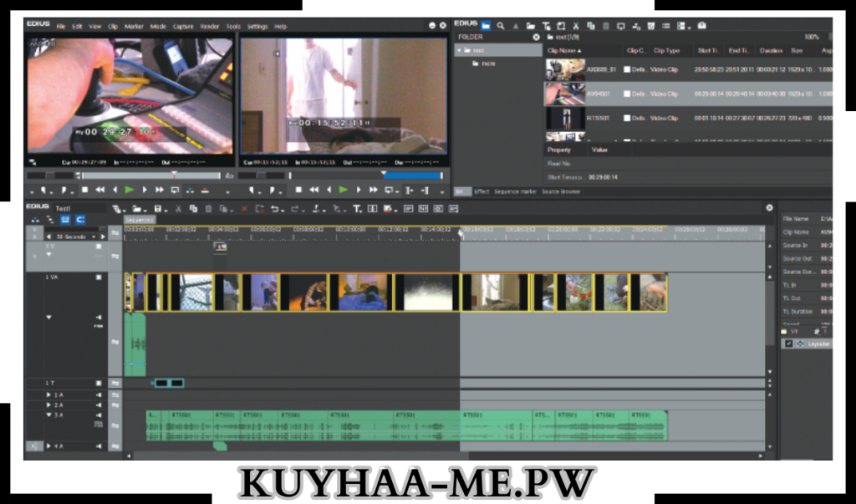Stop playback in the source player
856x504 pixels.
coord(84,190)
